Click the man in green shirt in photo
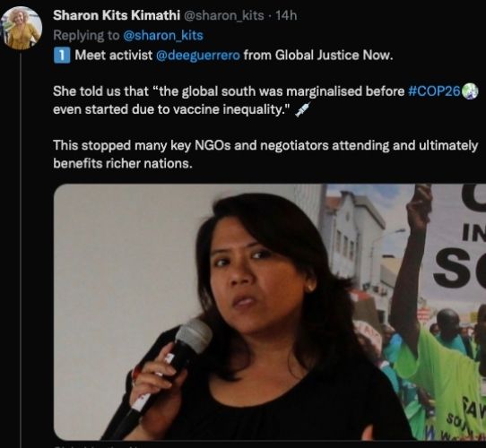Image resolution: width=486 pixels, height=448 pixels. [440, 310]
